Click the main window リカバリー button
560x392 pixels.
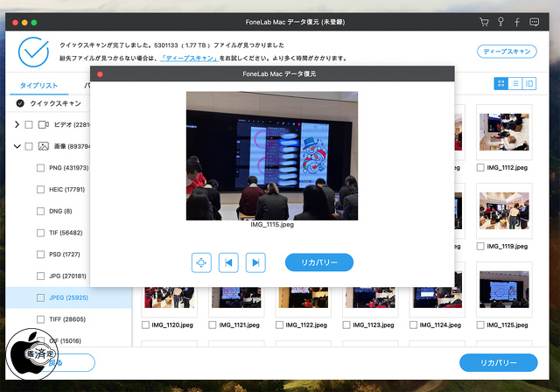click(498, 363)
